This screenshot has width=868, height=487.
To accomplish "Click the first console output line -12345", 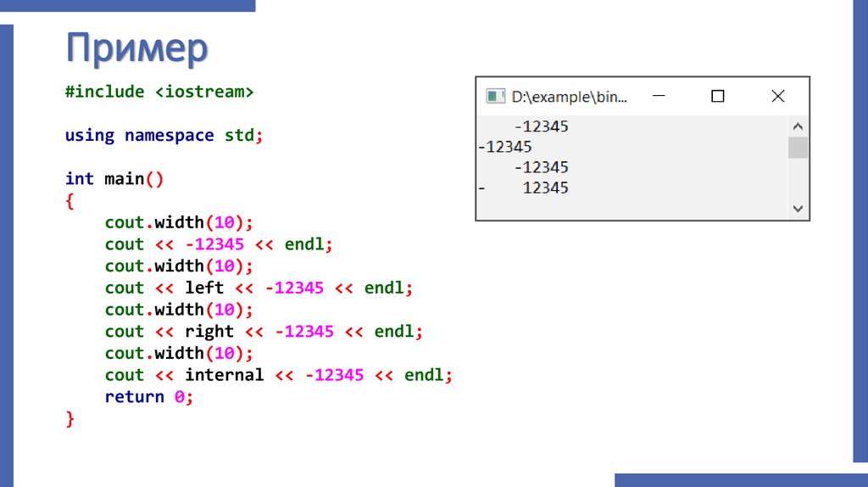I will pyautogui.click(x=542, y=126).
